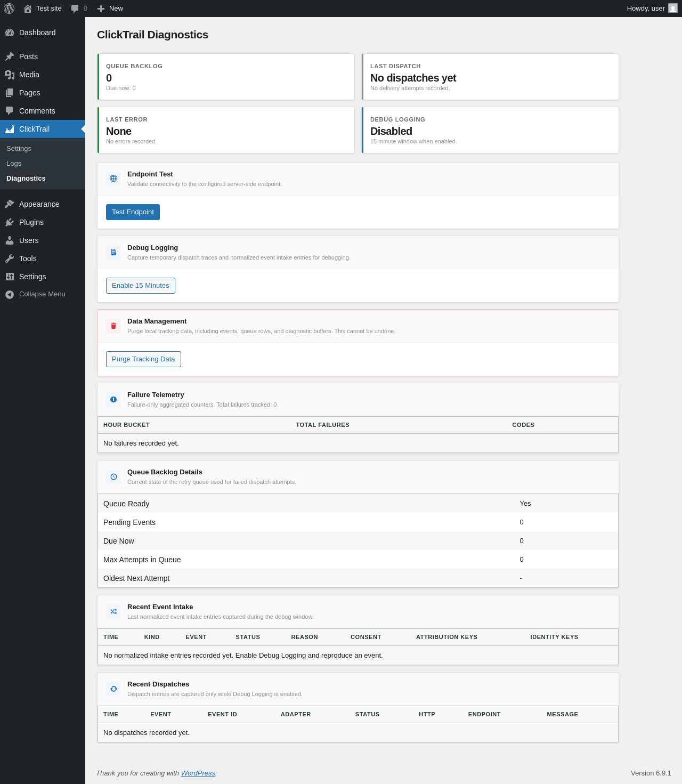Click the user avatar in admin bar
Image resolution: width=682 pixels, height=784 pixels.
point(673,9)
